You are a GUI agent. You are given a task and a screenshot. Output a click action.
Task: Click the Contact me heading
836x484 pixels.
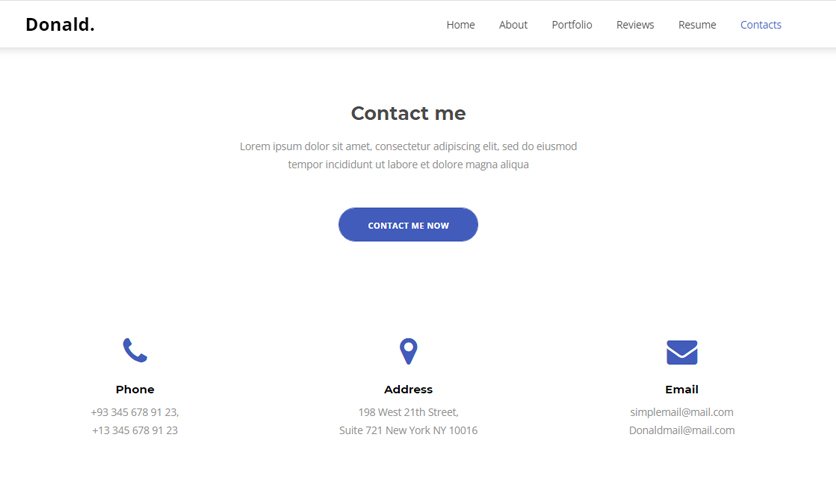click(x=408, y=113)
